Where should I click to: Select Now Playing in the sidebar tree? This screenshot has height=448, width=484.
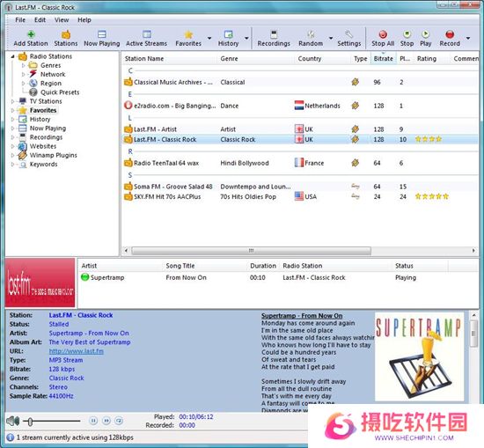click(48, 129)
